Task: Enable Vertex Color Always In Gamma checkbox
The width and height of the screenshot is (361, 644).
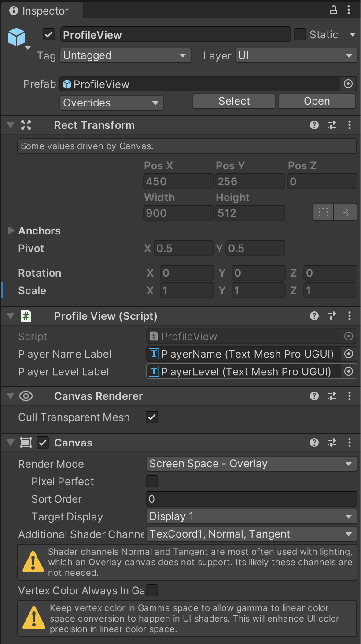Action: [152, 590]
